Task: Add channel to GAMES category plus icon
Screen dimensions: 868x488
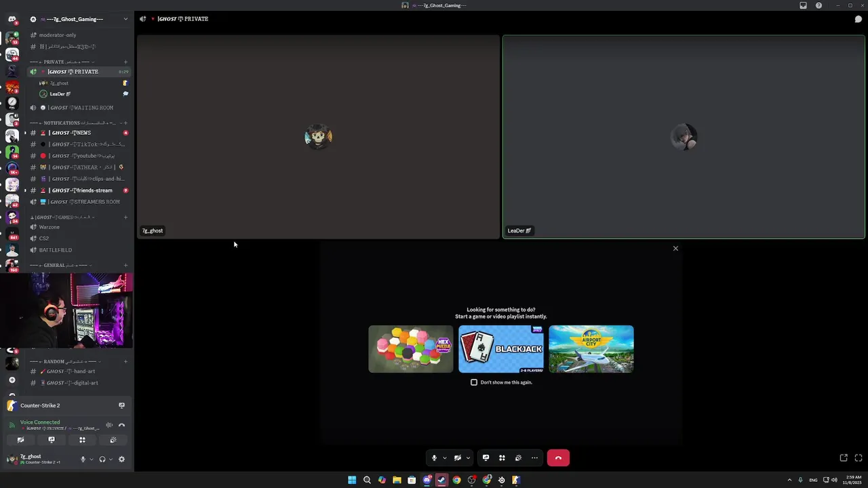Action: [x=125, y=218]
